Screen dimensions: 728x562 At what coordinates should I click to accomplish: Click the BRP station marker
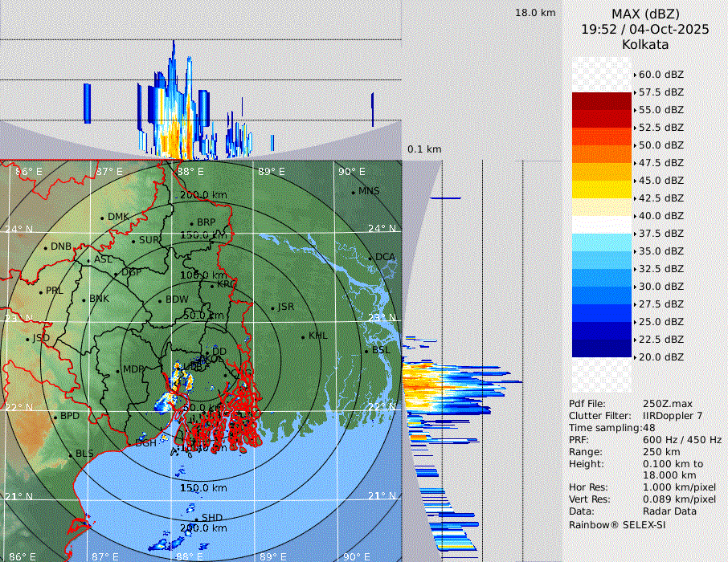pyautogui.click(x=192, y=223)
